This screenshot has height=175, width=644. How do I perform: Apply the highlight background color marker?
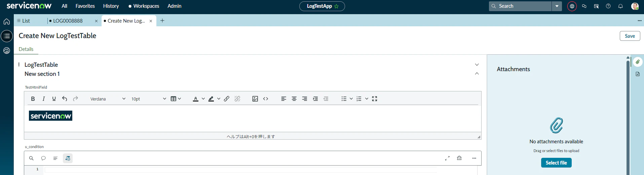point(211,99)
